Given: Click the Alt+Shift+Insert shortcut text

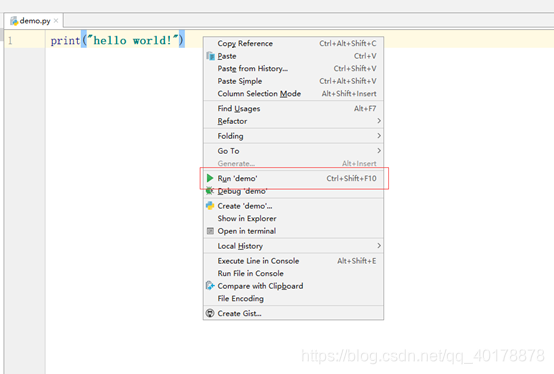Looking at the screenshot, I should click(349, 94).
